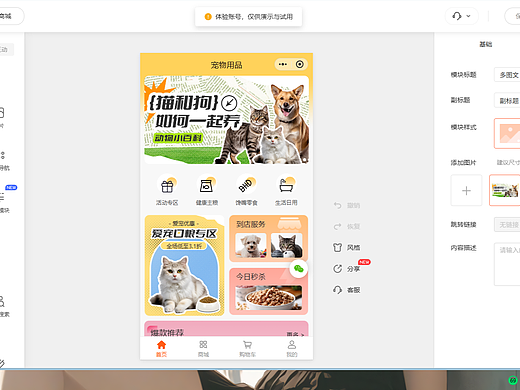Open the 客服 headset icon beside the preview
This screenshot has width=520, height=390.
(x=337, y=290)
